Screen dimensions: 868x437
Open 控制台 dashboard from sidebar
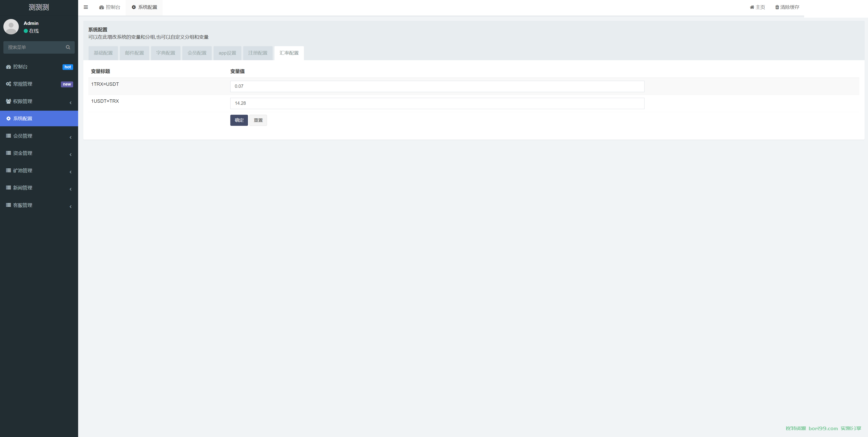pyautogui.click(x=20, y=67)
